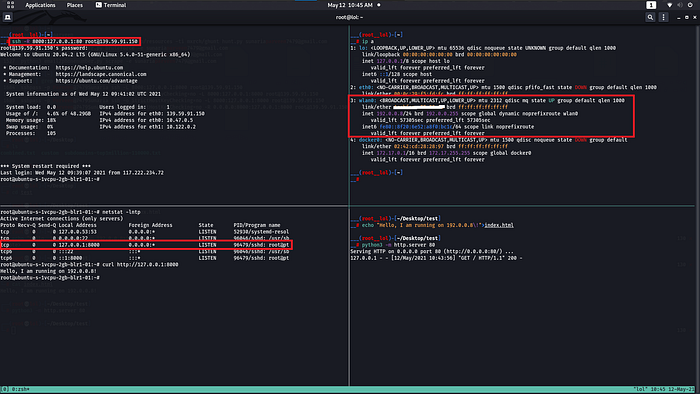
Task: Open the Terminal app menu in top bar
Action: point(111,5)
